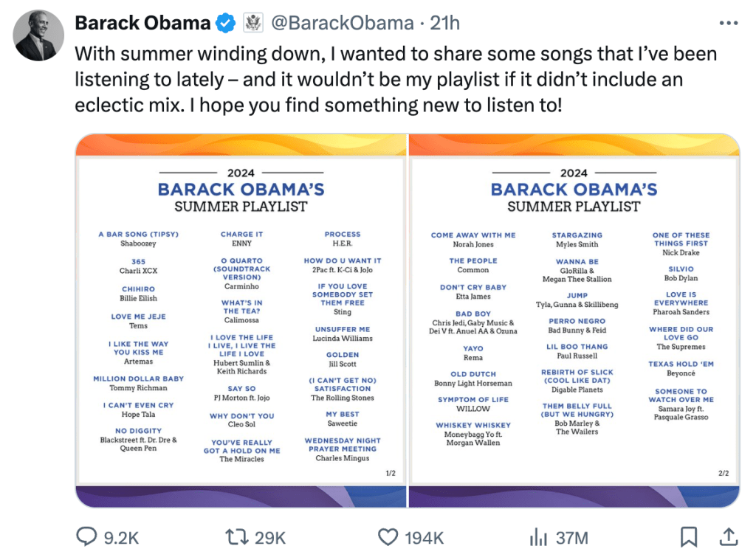The image size is (756, 560).
Task: Click the government seal affiliation badge
Action: 253,24
